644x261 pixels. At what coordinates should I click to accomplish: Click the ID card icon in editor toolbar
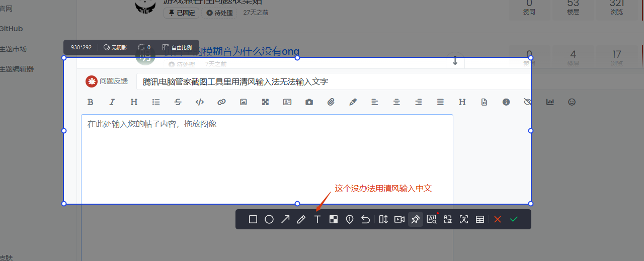pyautogui.click(x=287, y=102)
